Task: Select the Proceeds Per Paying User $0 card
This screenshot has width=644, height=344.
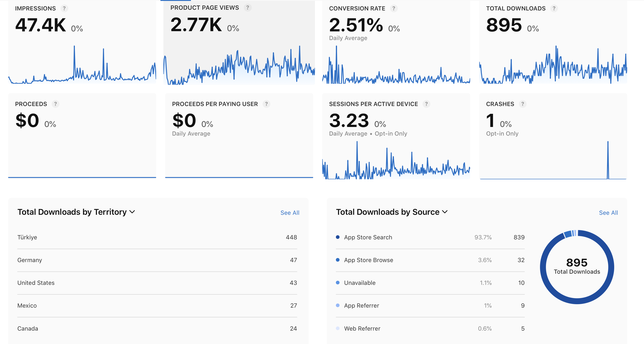Action: pyautogui.click(x=239, y=136)
